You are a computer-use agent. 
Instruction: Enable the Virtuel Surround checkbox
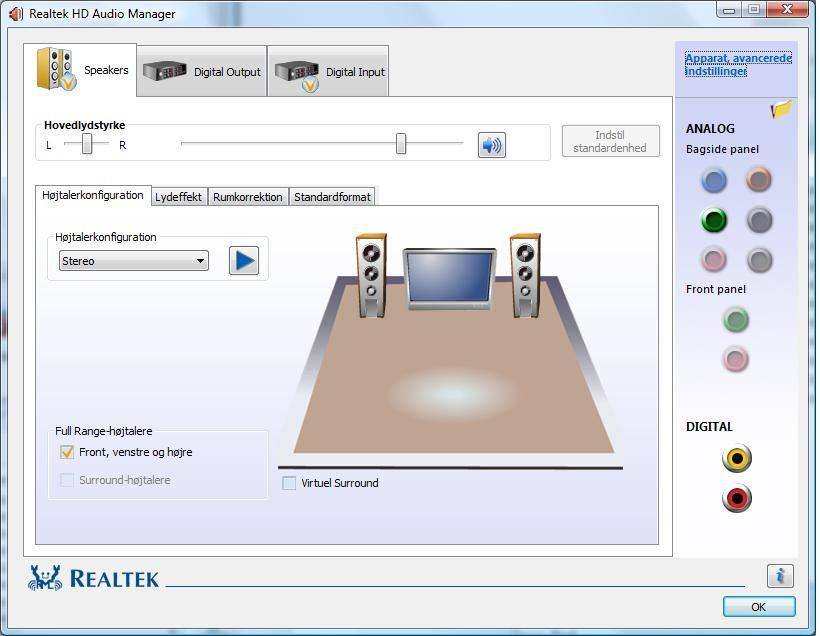(289, 483)
